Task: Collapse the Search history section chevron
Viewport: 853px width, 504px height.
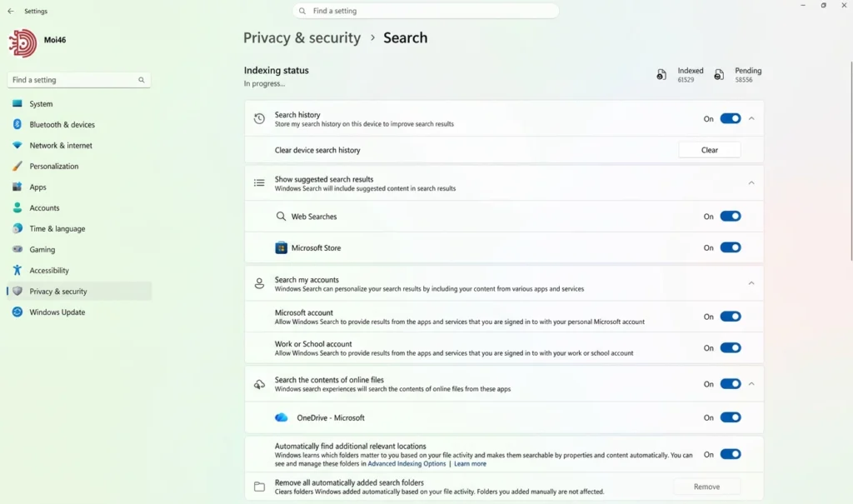Action: tap(751, 118)
